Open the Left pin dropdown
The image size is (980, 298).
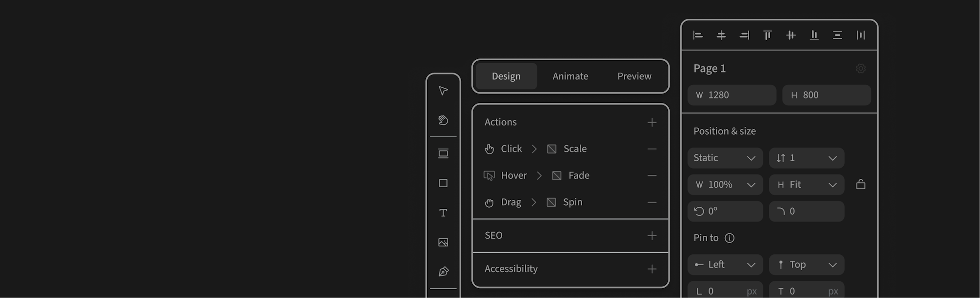coord(725,265)
